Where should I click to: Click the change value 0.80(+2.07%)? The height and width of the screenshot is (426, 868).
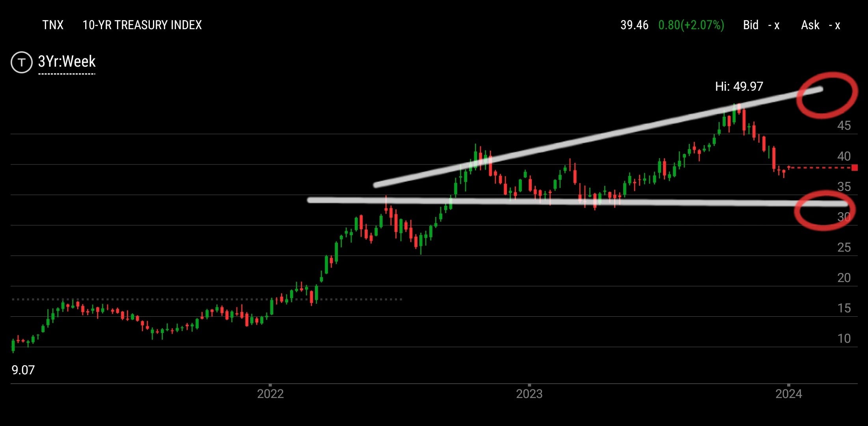pos(691,25)
